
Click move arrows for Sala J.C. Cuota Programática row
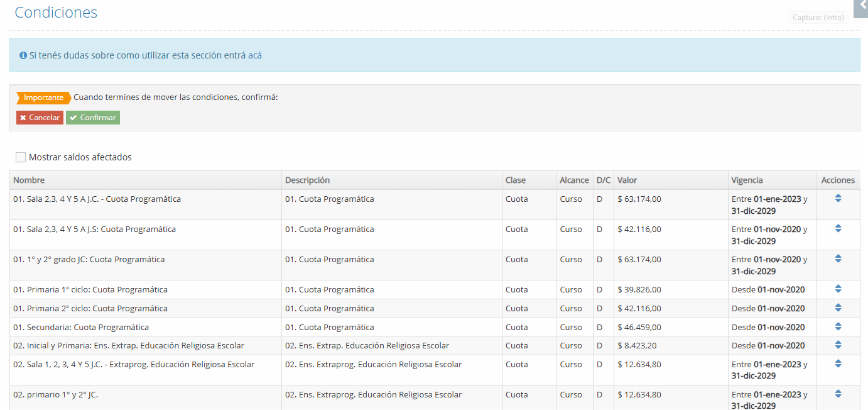(838, 199)
